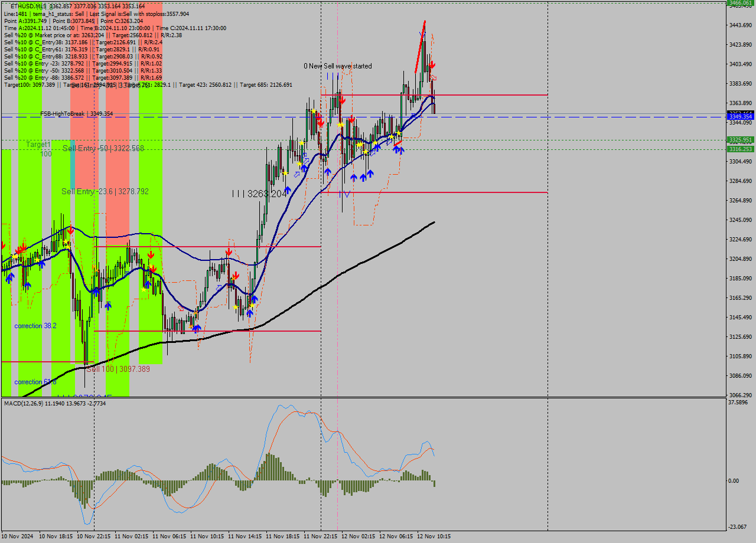Click the '10 Nov 22:15' time axis label

point(94,537)
